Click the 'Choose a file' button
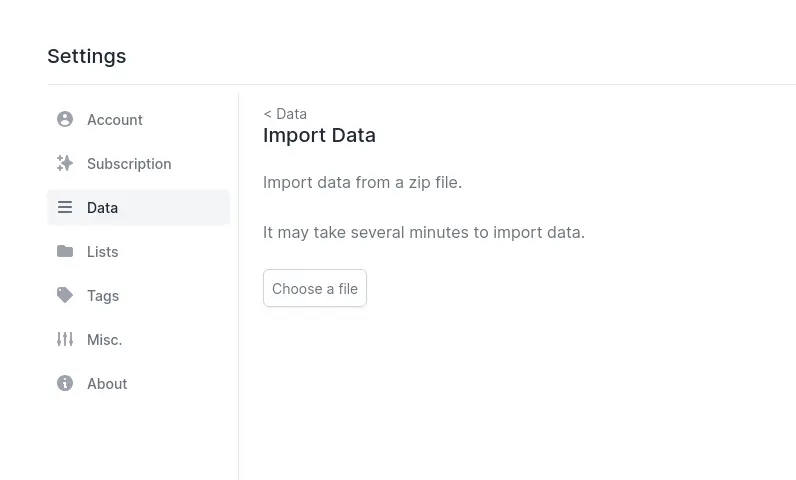This screenshot has height=480, width=796. tap(315, 288)
